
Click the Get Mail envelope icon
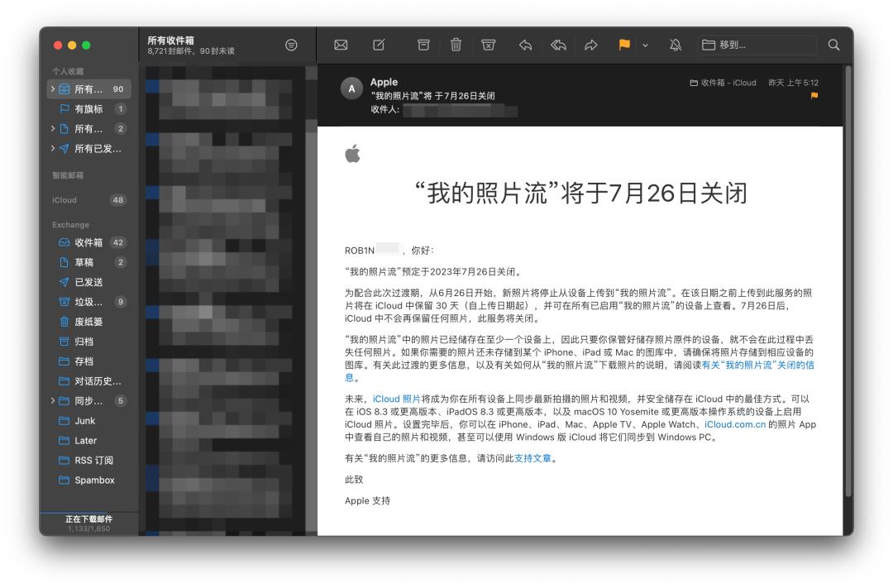(341, 45)
